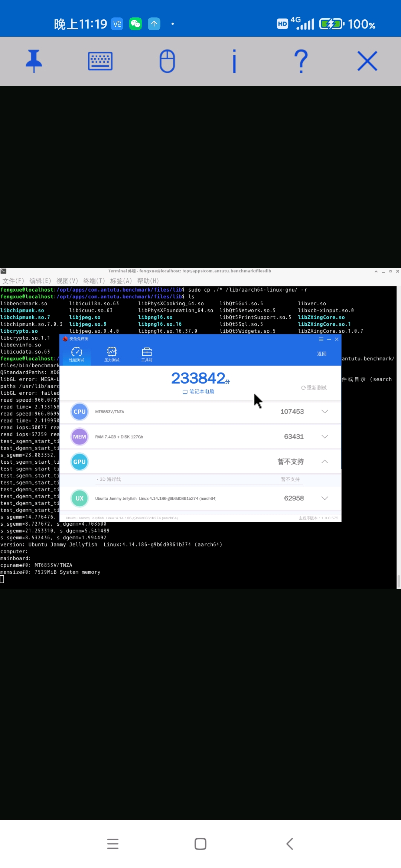Switch to the 压力测试 tab
The image size is (401, 868).
[x=112, y=355]
